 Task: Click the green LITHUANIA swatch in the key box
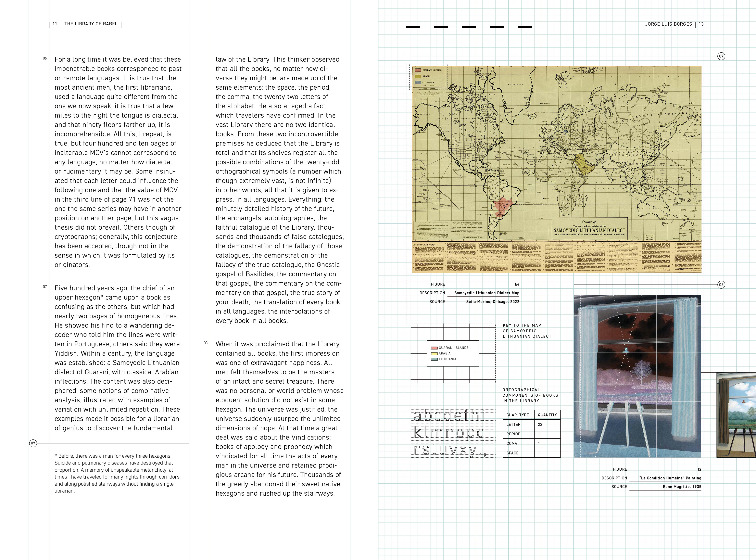(x=435, y=359)
